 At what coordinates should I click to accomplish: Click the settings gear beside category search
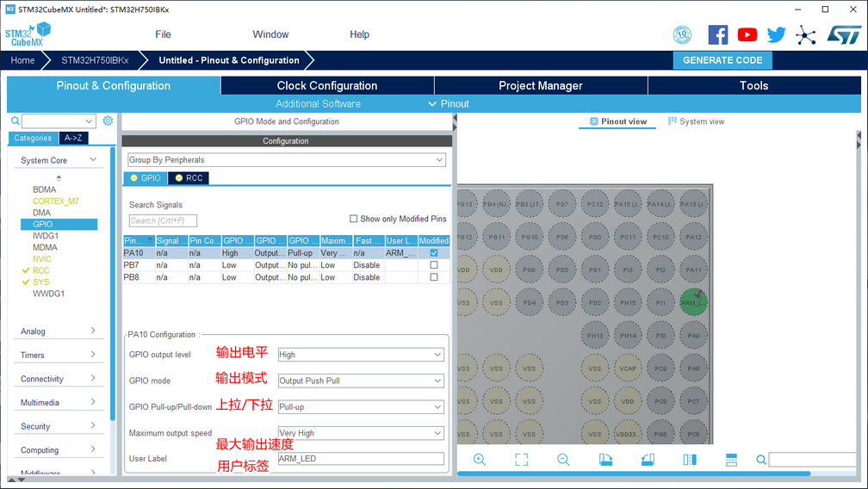click(x=108, y=121)
